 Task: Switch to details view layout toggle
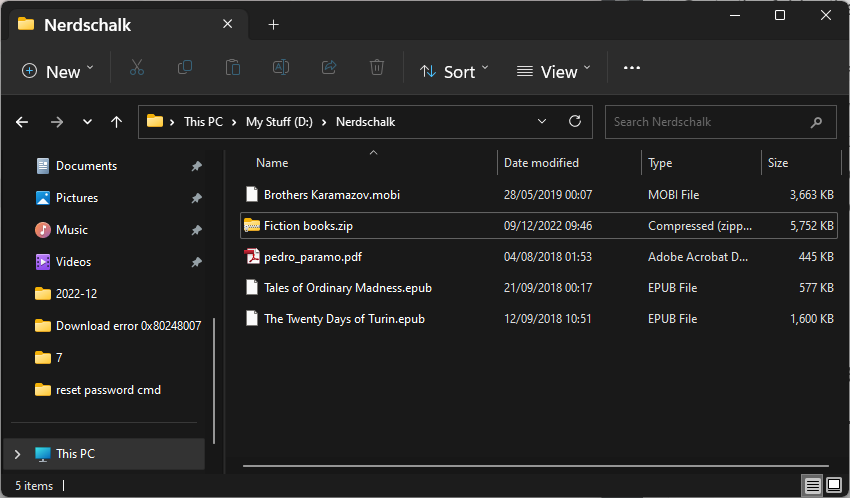(813, 486)
